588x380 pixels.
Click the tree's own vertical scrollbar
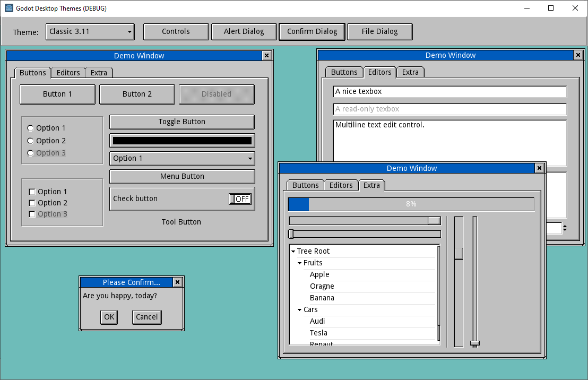(438, 295)
